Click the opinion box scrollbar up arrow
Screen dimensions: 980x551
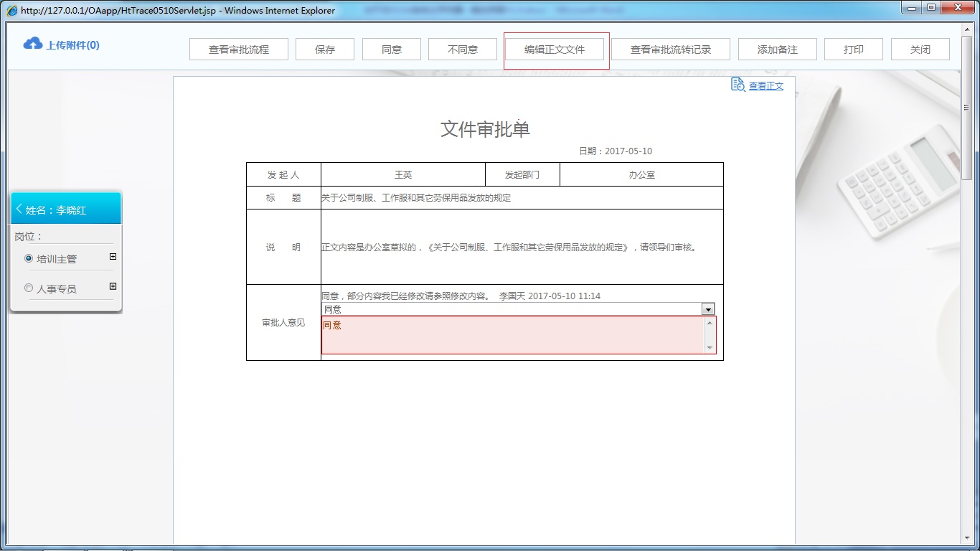pyautogui.click(x=709, y=322)
